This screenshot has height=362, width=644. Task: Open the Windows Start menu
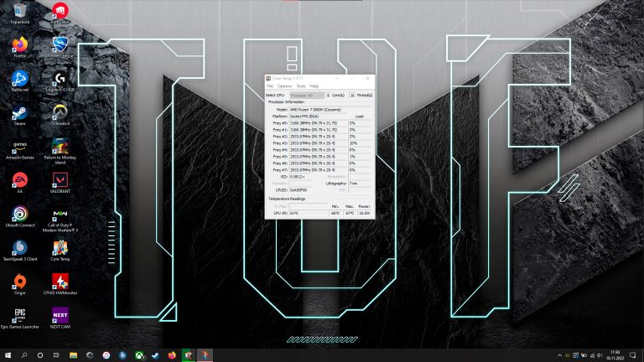pyautogui.click(x=8, y=355)
